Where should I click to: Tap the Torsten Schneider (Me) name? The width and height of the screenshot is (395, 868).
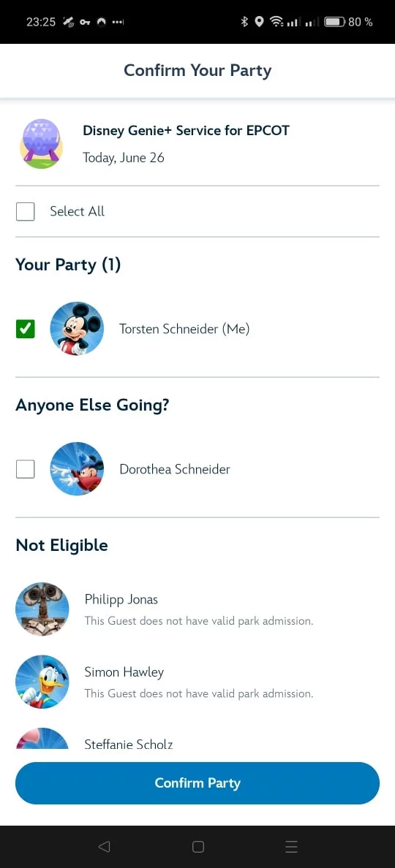[x=184, y=329]
